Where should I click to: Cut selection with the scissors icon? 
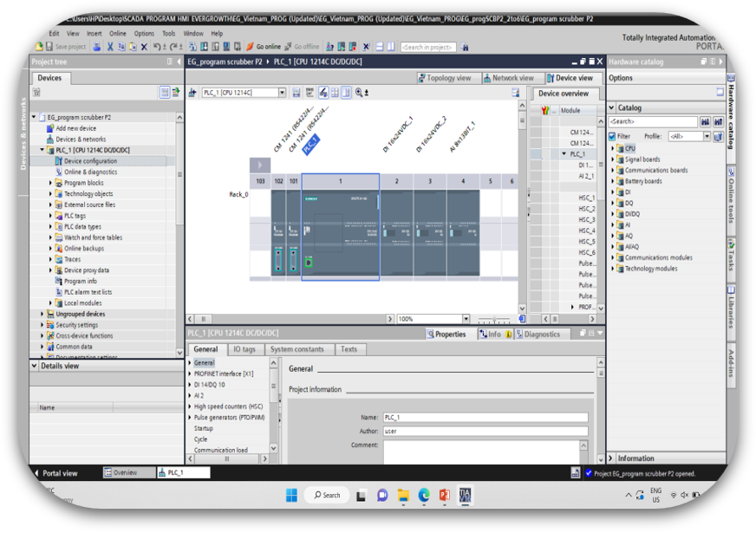coord(110,47)
